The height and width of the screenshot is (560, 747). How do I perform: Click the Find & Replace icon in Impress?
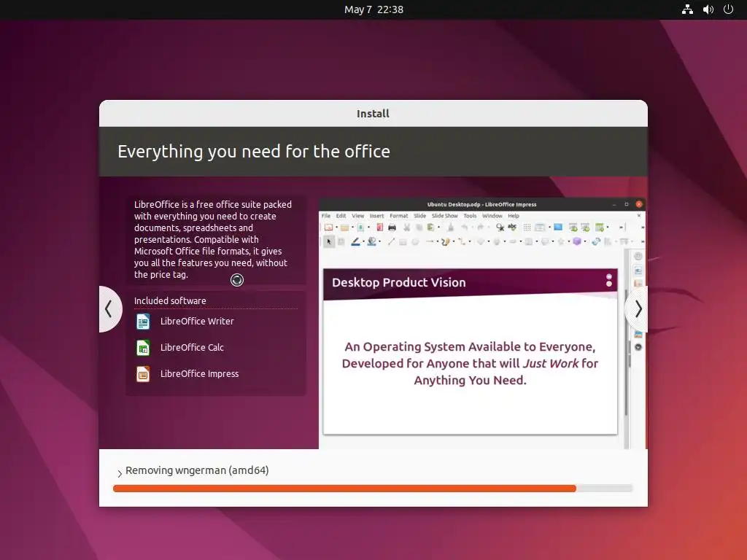point(500,227)
